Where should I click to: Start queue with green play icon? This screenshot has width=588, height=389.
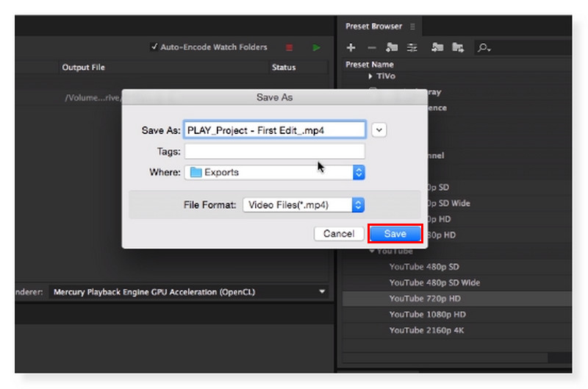click(x=316, y=48)
